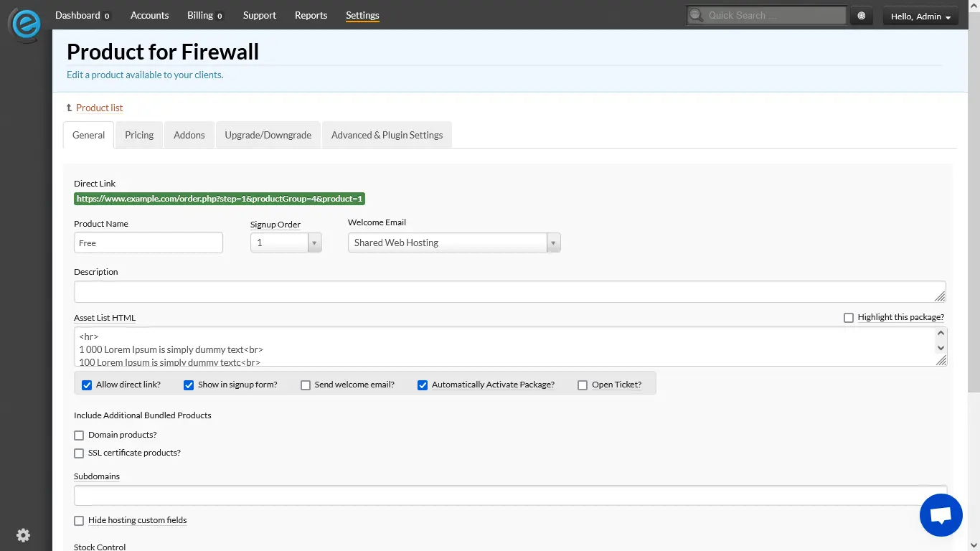This screenshot has height=551, width=980.
Task: Toggle Automatically Activate Package checkbox
Action: click(x=423, y=385)
